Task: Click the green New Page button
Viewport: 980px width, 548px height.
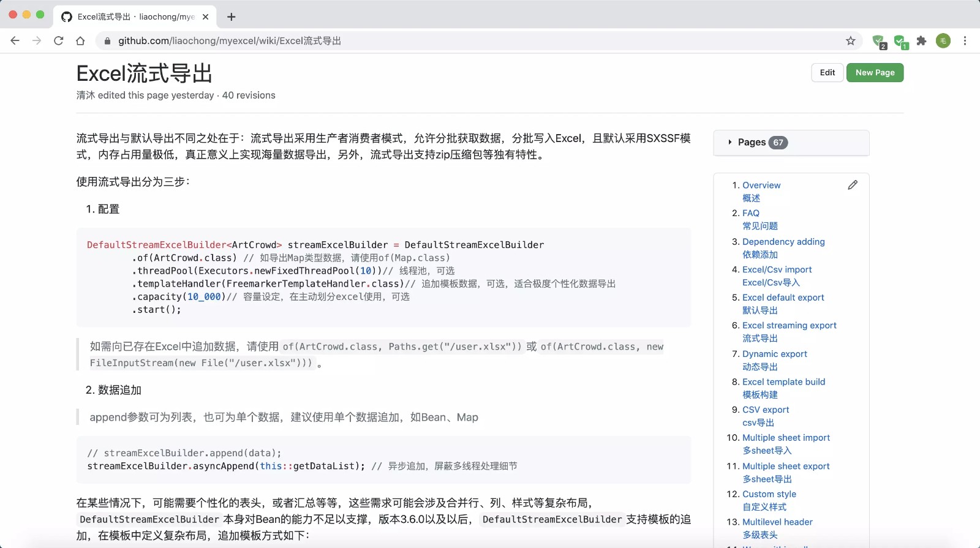Action: click(x=875, y=73)
